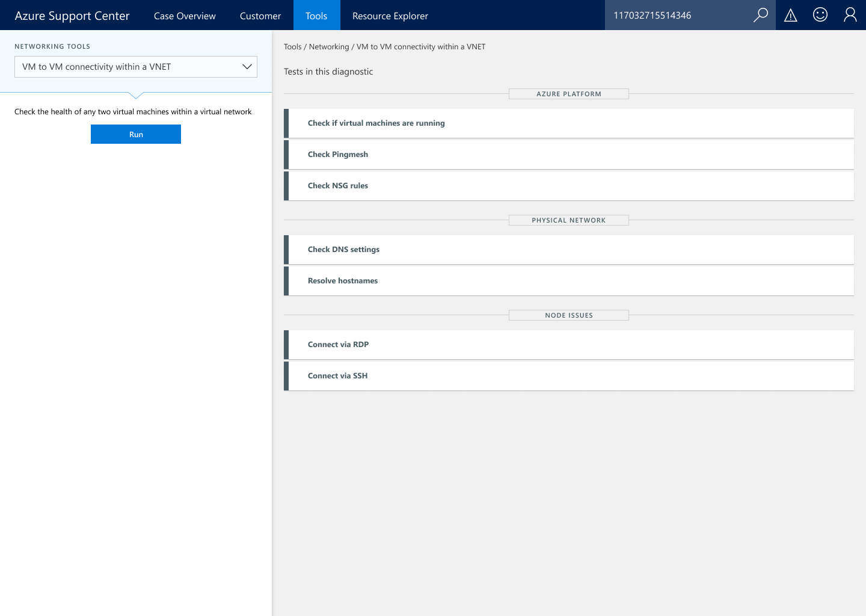Click the 'Check the health of any two' description

[133, 112]
